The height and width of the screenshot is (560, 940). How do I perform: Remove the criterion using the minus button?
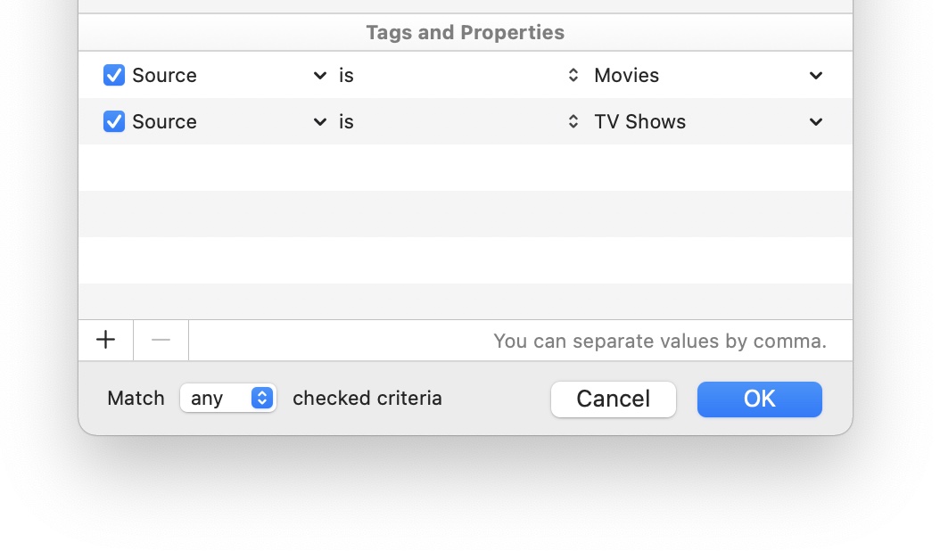tap(161, 340)
